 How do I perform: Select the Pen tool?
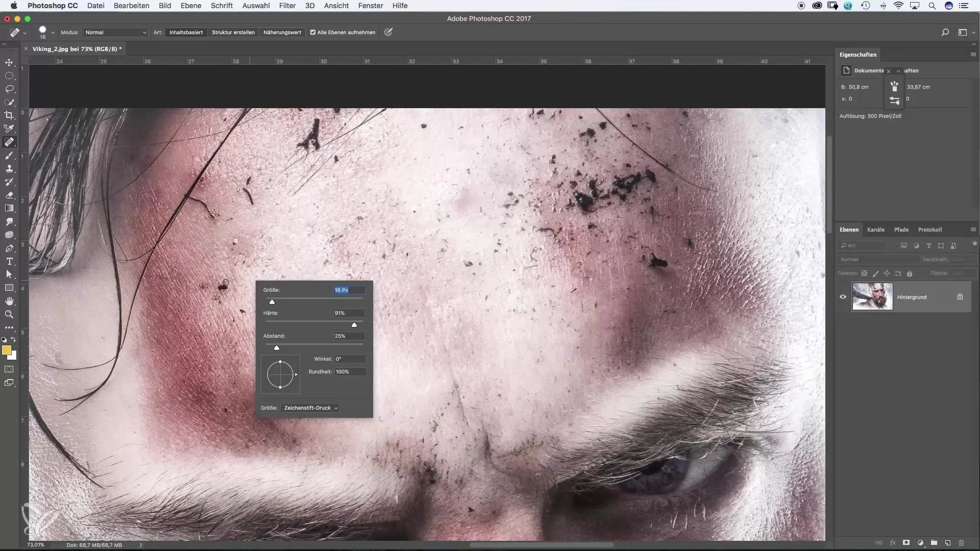9,248
